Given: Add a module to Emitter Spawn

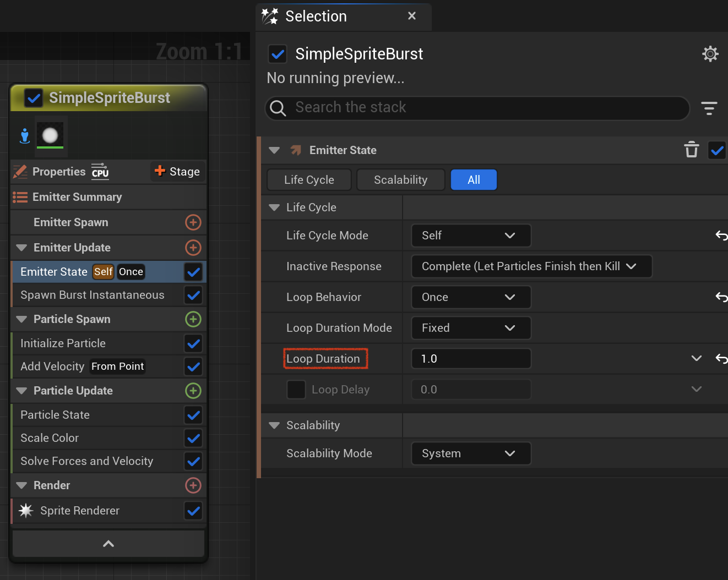Looking at the screenshot, I should tap(193, 222).
